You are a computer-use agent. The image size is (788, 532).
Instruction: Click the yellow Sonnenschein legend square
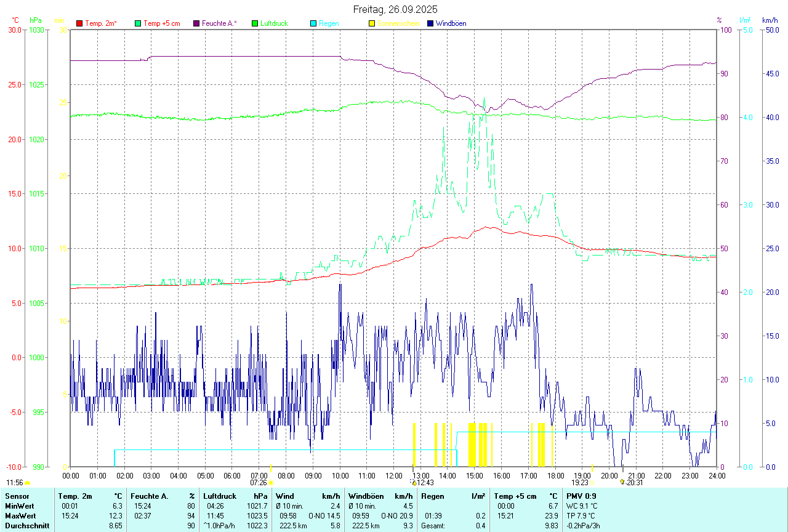[x=372, y=23]
